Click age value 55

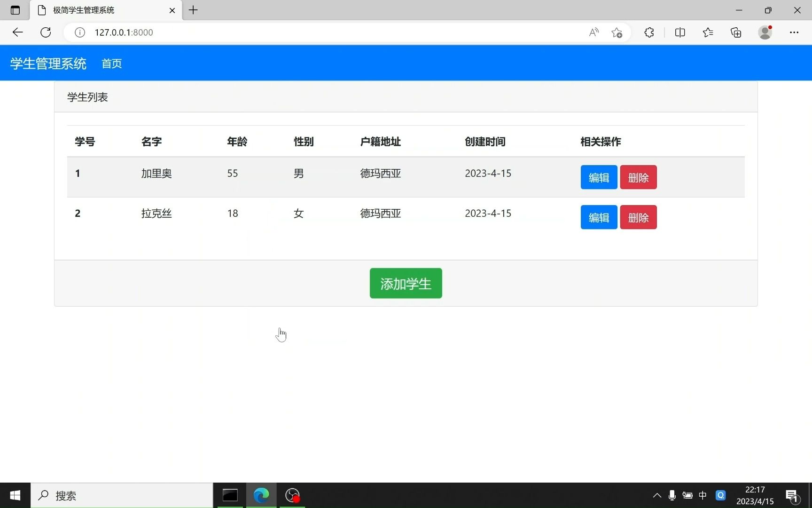pyautogui.click(x=233, y=173)
